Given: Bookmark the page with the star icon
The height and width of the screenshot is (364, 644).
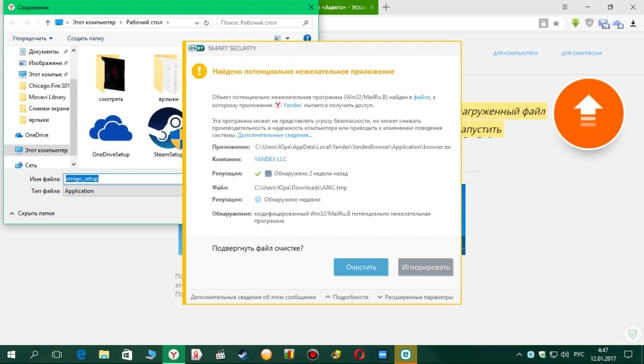Looking at the screenshot, I should coord(556,23).
